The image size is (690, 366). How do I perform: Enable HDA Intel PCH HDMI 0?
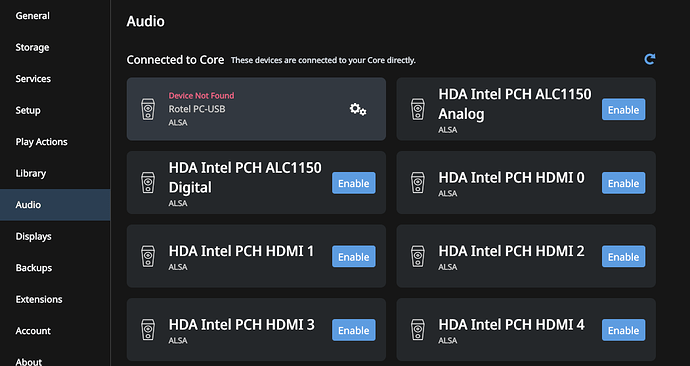pos(624,183)
